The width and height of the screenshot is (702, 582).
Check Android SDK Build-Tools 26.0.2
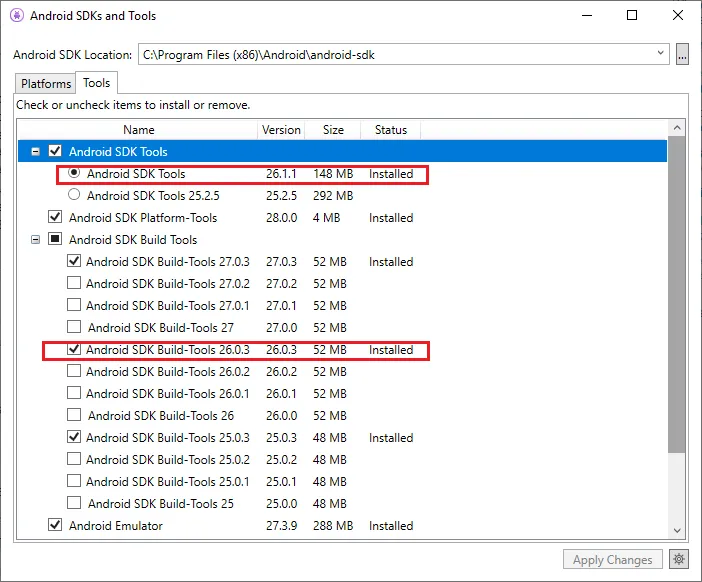point(74,371)
